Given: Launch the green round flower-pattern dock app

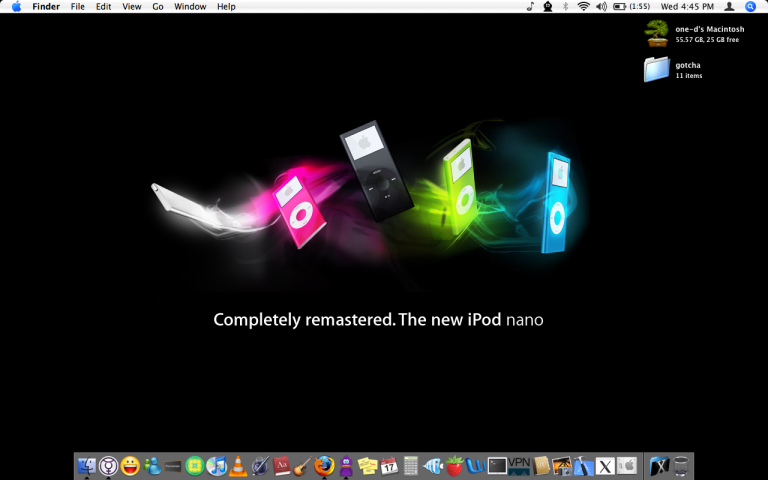Looking at the screenshot, I should 194,466.
